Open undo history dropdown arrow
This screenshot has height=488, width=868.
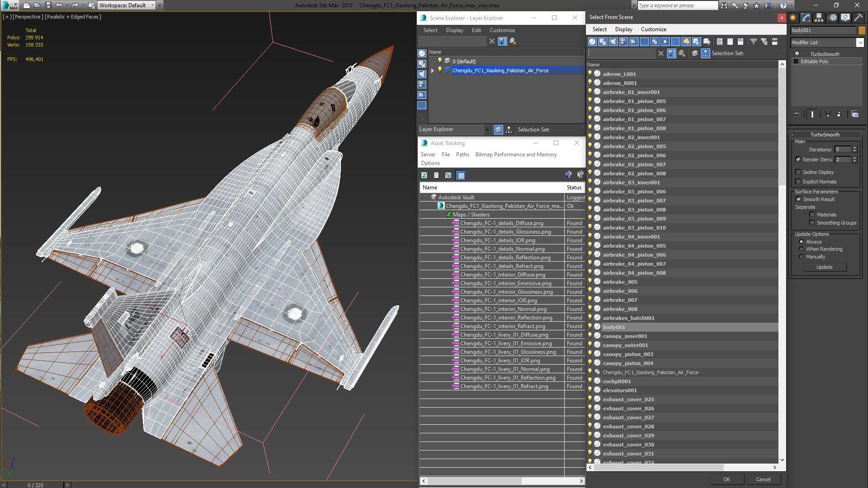pos(67,5)
